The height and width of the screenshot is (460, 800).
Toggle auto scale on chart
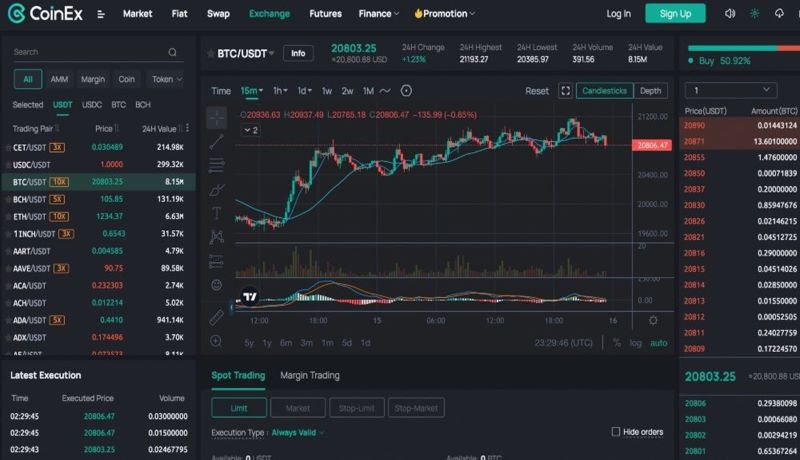tap(659, 343)
